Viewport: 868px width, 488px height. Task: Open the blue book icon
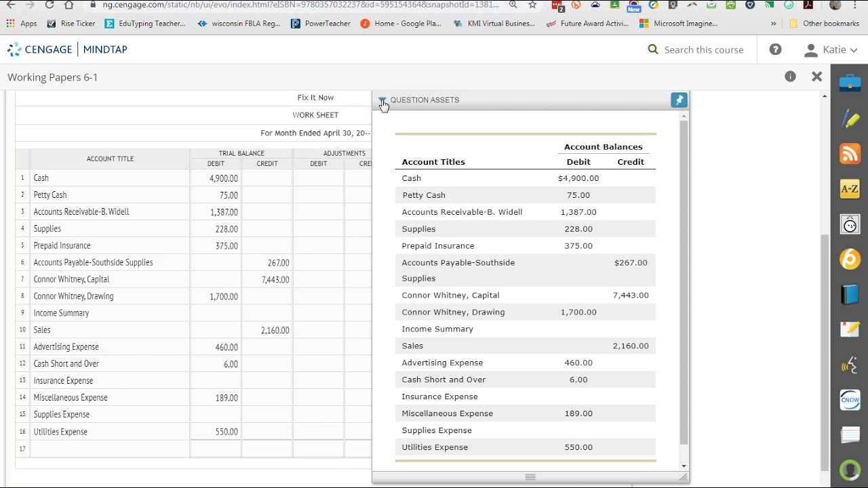(x=850, y=294)
